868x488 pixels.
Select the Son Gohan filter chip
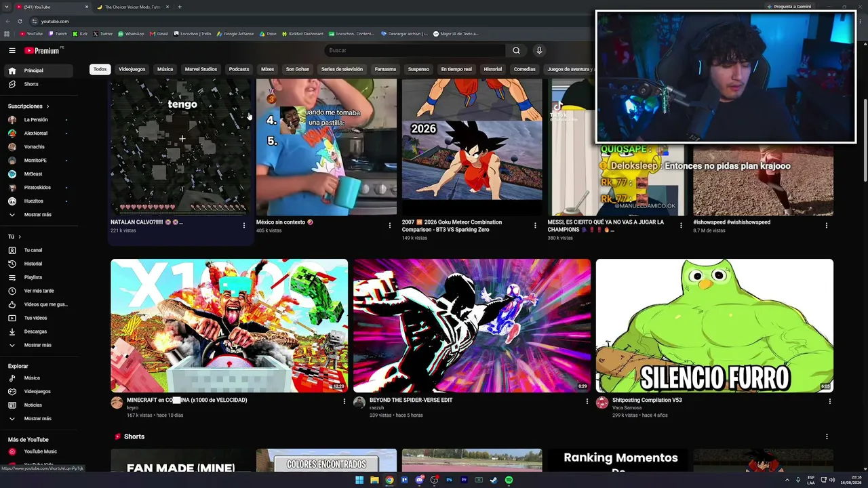click(x=297, y=69)
